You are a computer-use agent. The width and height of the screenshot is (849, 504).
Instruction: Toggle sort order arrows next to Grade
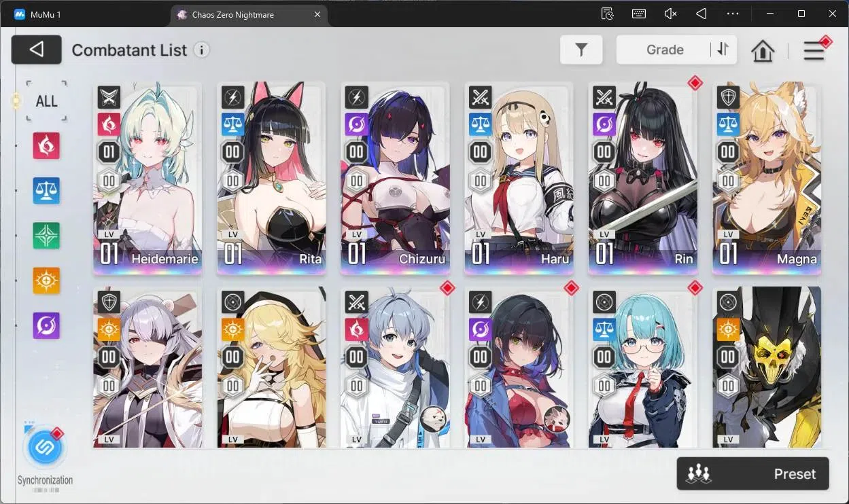pyautogui.click(x=723, y=49)
